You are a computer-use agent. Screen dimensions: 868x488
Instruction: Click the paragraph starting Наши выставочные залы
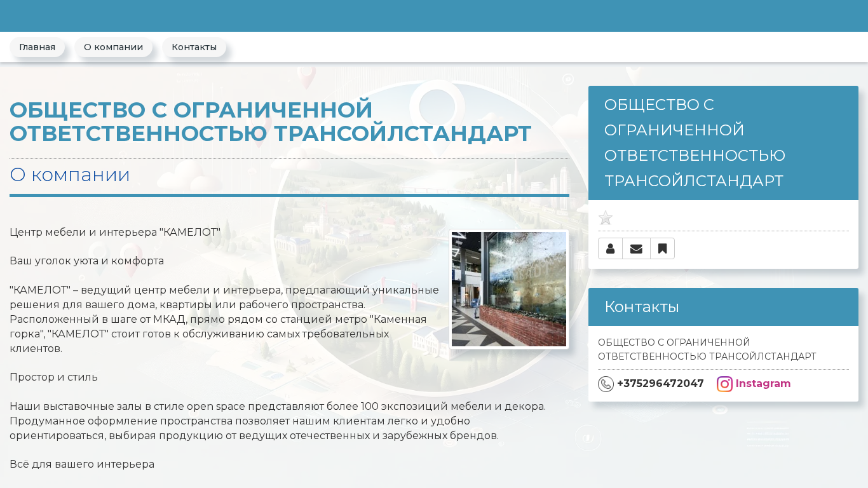(278, 421)
